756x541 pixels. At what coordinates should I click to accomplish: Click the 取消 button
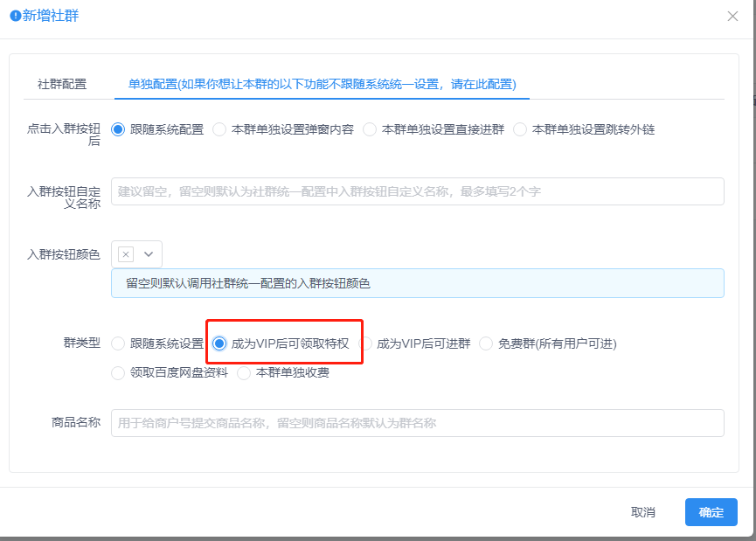pos(643,512)
